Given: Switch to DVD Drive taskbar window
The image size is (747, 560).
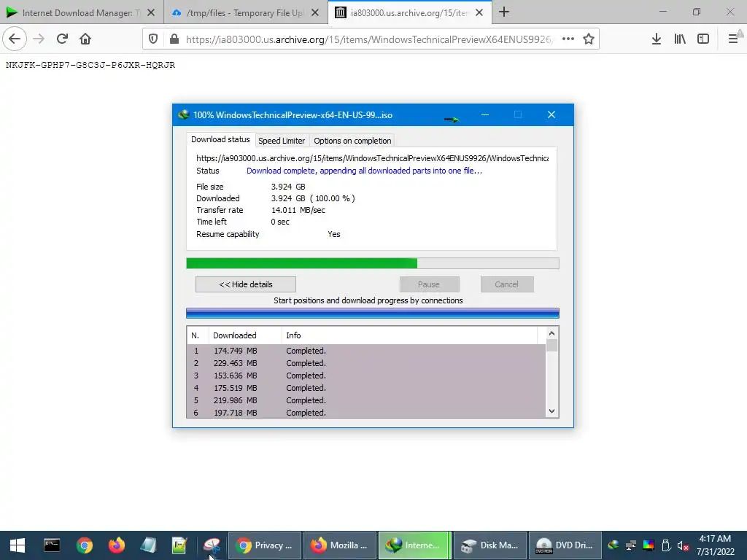Looking at the screenshot, I should (565, 545).
